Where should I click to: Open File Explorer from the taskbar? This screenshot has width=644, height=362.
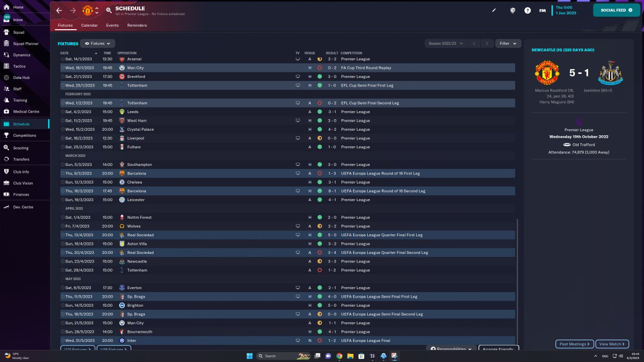350,356
